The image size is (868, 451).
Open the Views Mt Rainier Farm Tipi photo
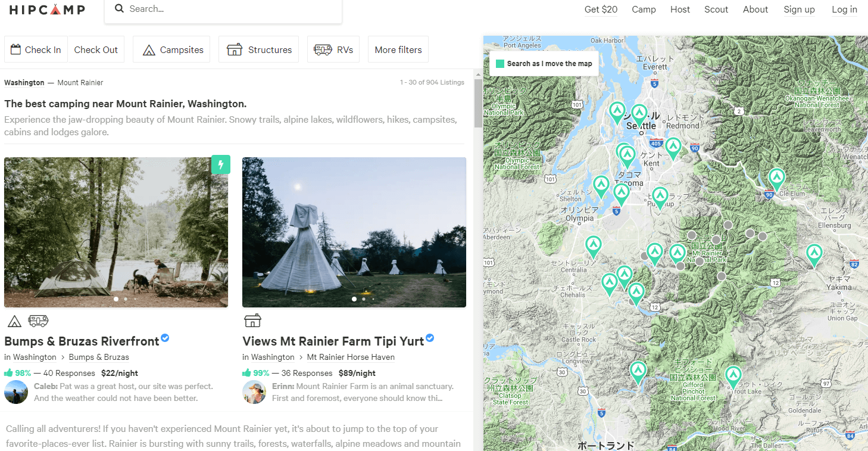354,232
